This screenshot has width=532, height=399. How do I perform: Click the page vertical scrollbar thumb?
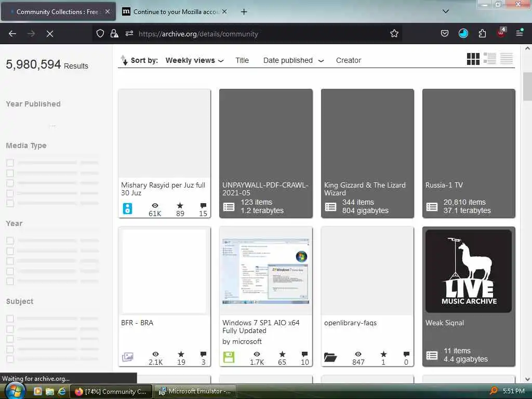click(x=528, y=87)
